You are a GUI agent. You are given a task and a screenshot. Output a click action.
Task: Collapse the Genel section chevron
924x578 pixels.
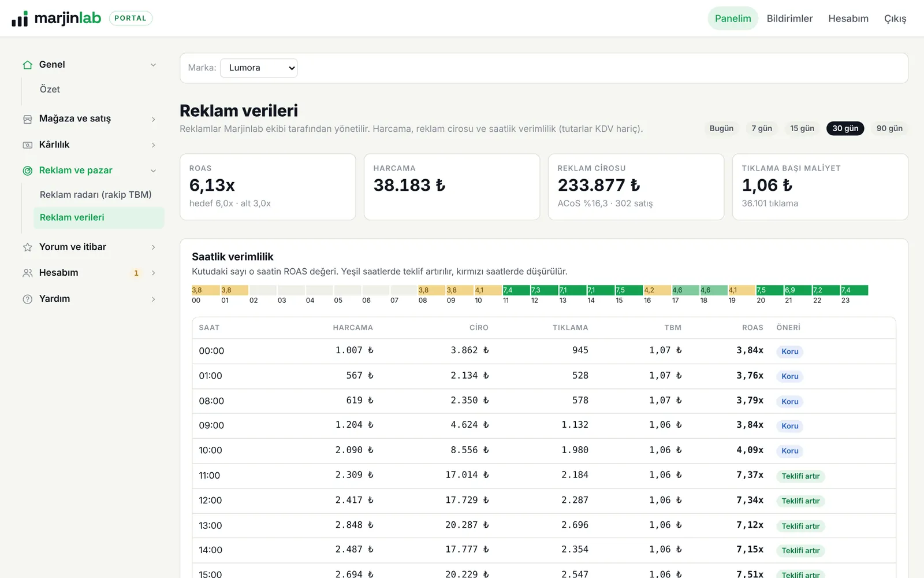click(x=153, y=65)
